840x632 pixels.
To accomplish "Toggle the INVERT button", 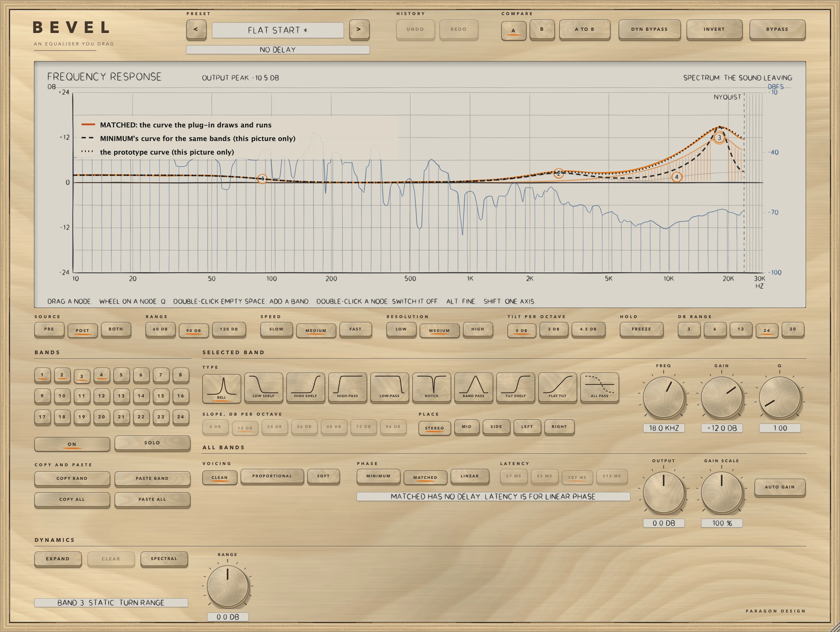I will click(714, 30).
